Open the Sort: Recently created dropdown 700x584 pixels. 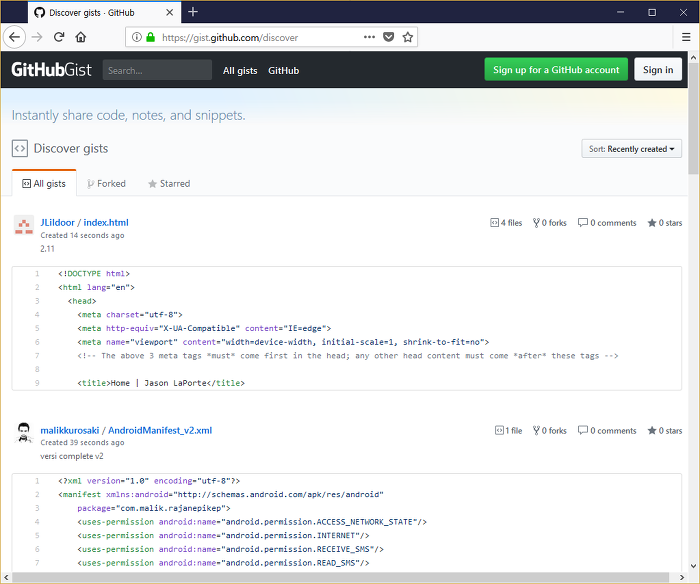coord(631,149)
